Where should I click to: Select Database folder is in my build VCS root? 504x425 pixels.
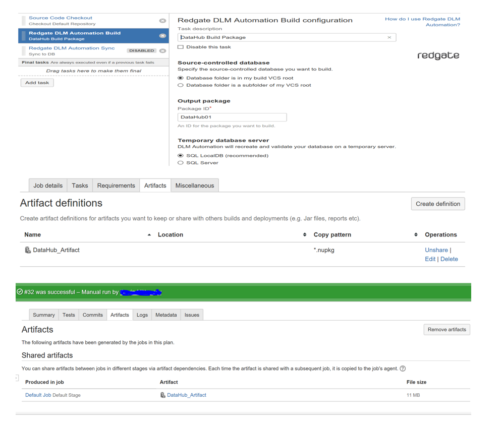181,78
